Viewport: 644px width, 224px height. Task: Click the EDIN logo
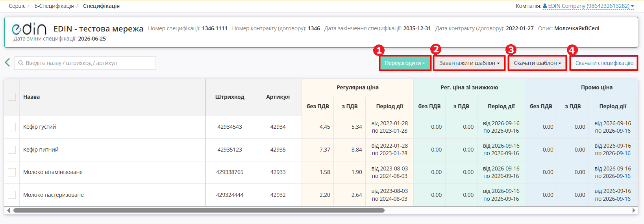[29, 29]
